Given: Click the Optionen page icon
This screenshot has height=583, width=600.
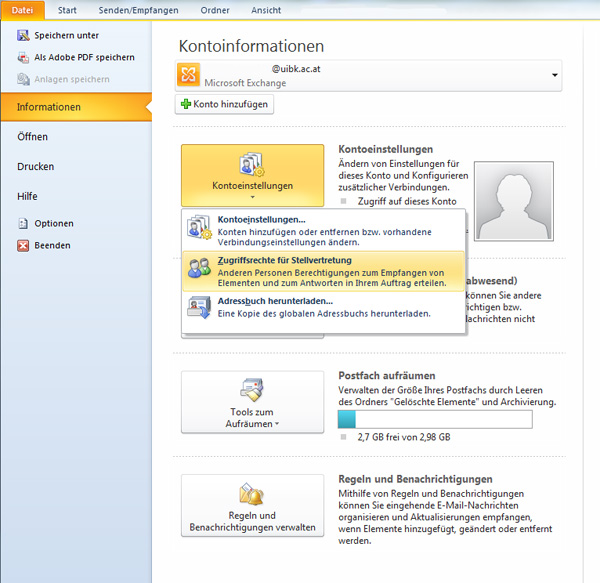Looking at the screenshot, I should coord(23,223).
